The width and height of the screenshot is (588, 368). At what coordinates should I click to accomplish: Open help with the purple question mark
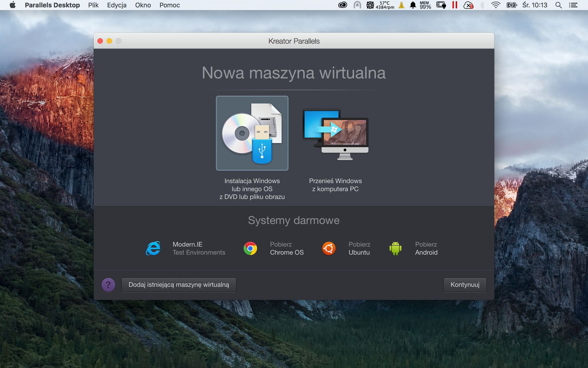coord(108,285)
